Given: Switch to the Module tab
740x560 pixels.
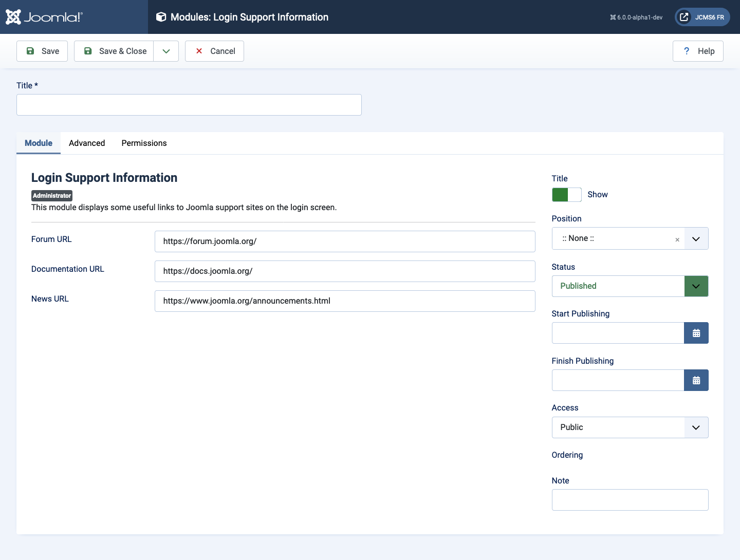Looking at the screenshot, I should 39,143.
